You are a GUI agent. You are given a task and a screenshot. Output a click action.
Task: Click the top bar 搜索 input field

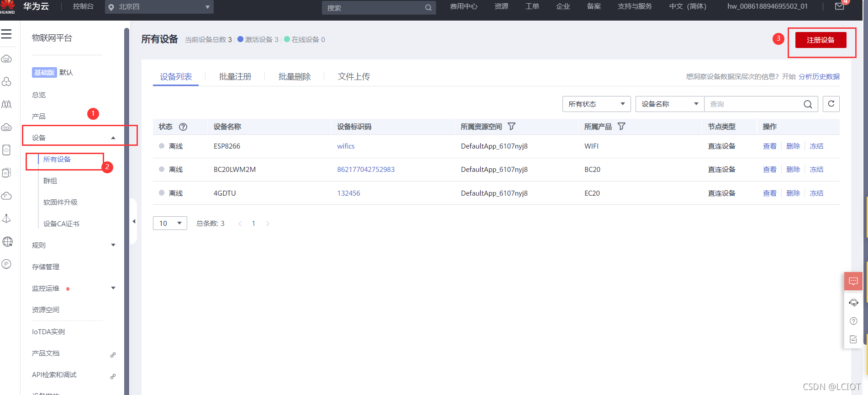click(374, 8)
